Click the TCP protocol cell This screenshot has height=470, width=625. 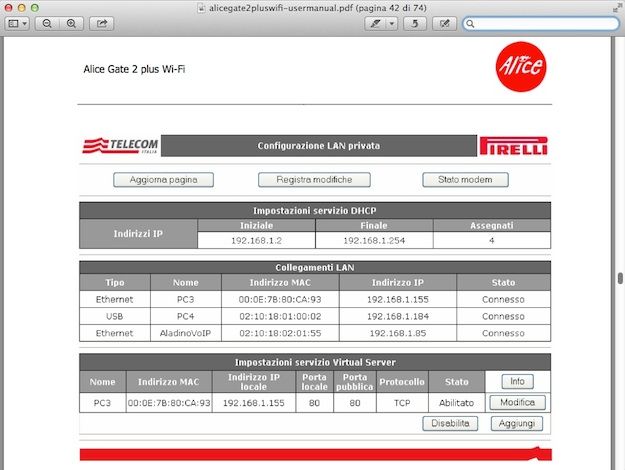pos(402,403)
